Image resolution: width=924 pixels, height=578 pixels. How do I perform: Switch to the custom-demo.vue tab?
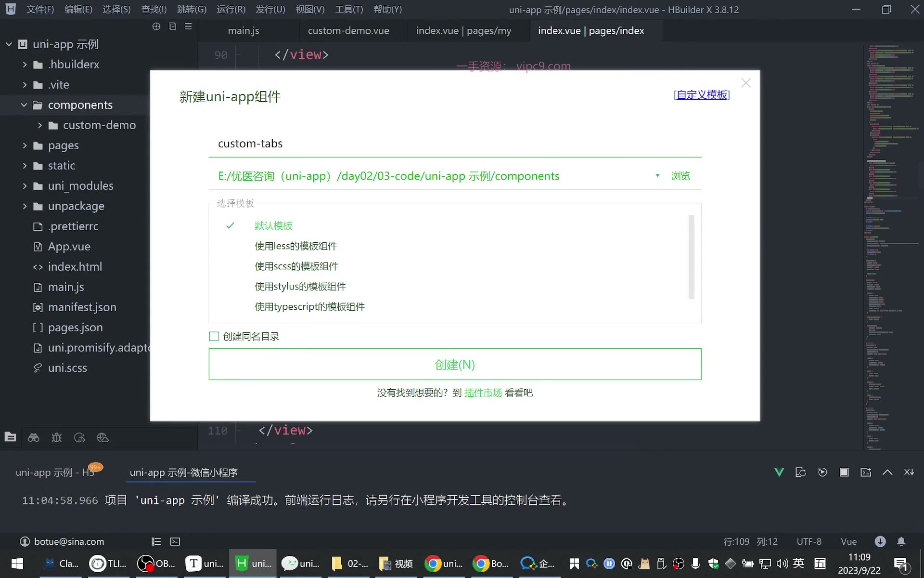(348, 31)
